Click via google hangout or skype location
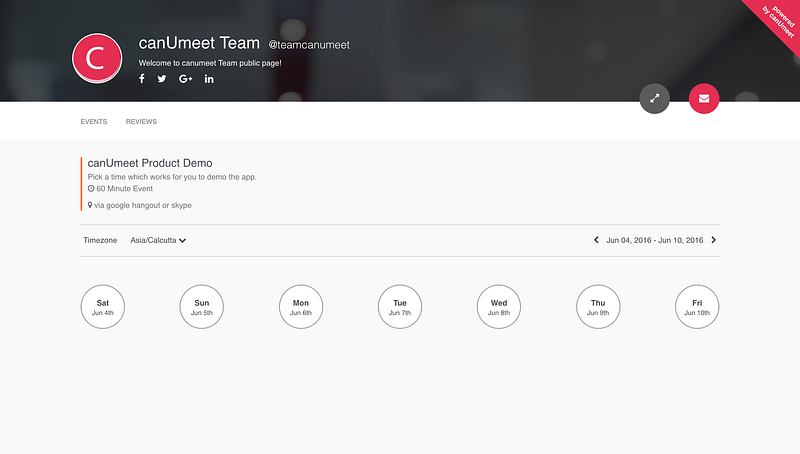This screenshot has height=454, width=800. pos(143,206)
